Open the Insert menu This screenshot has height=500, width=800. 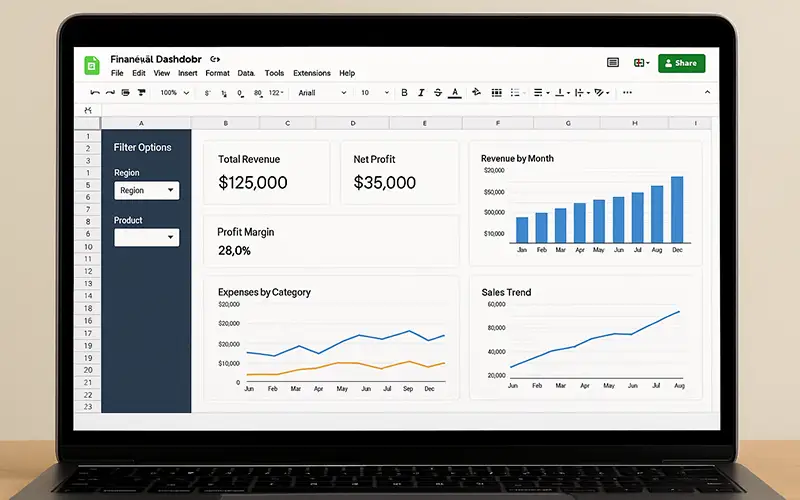point(188,74)
